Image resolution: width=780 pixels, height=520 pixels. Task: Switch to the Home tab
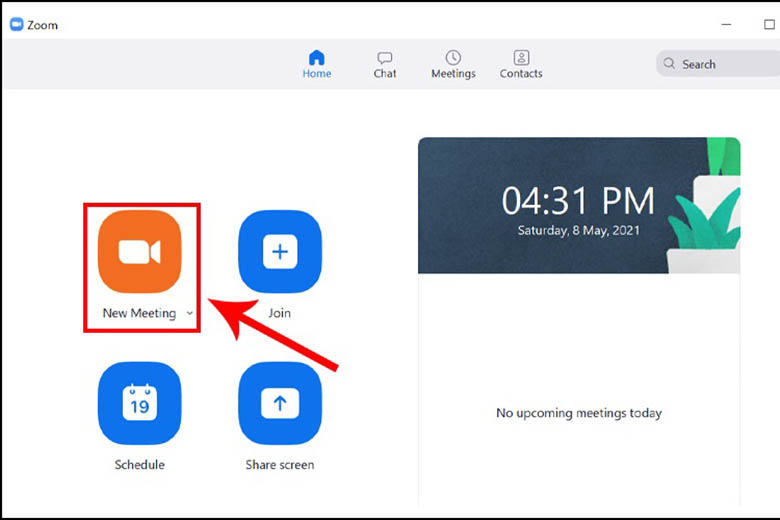[317, 64]
